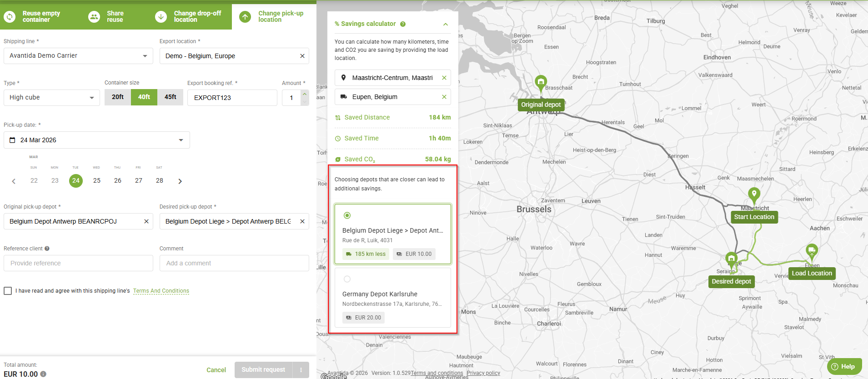The height and width of the screenshot is (379, 868).
Task: Select the Change pick-up location tab
Action: (x=274, y=17)
